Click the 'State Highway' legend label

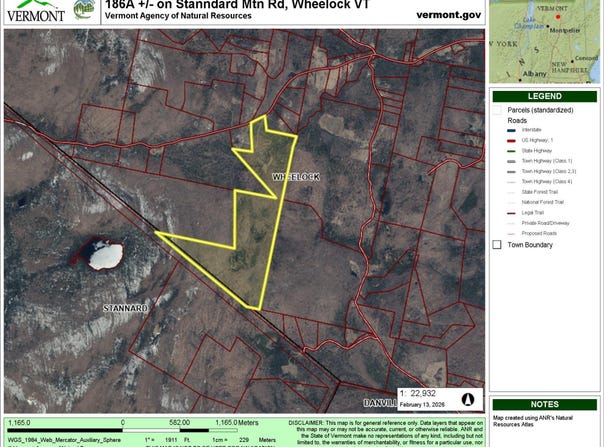pyautogui.click(x=537, y=151)
